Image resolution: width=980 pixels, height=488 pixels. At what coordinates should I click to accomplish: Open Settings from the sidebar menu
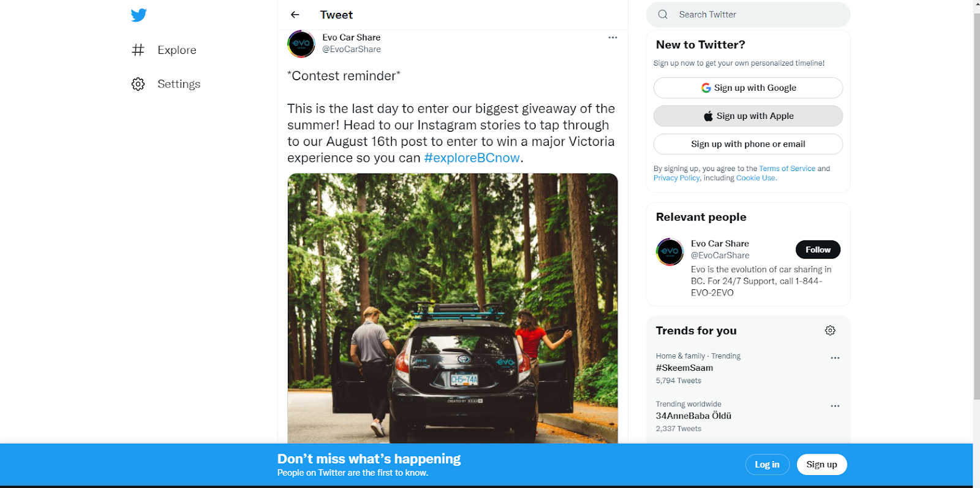pyautogui.click(x=179, y=84)
